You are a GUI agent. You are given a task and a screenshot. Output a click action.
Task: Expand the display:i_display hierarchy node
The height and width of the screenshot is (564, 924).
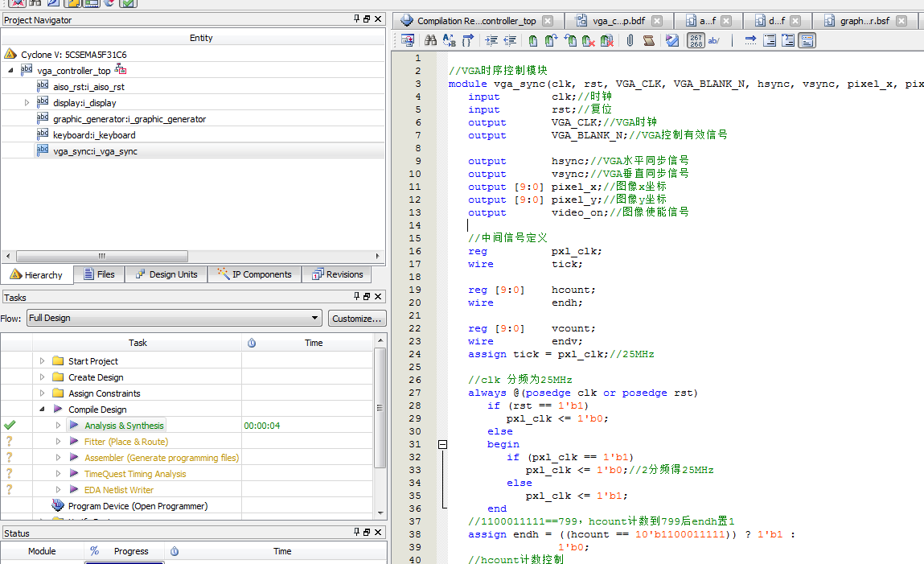click(27, 103)
